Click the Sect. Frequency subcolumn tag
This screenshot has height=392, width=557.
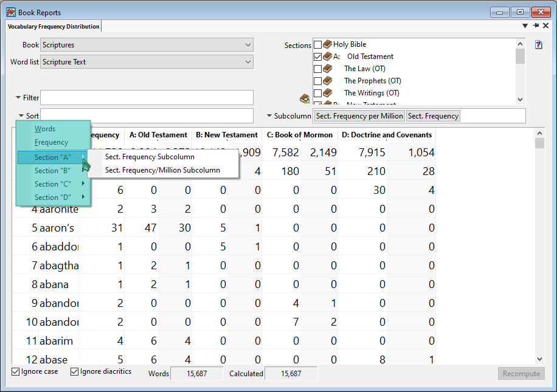pos(433,116)
